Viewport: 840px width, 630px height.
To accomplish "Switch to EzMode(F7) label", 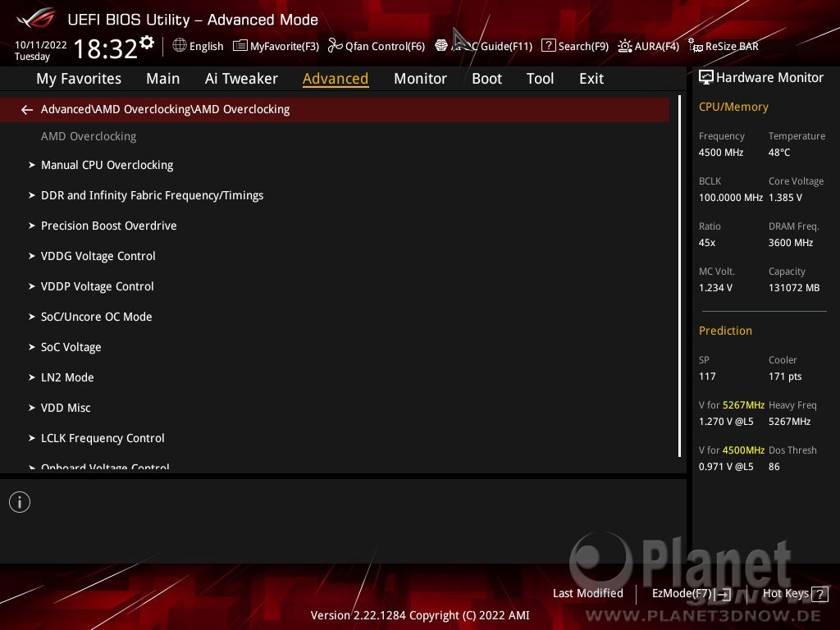I will [x=682, y=594].
